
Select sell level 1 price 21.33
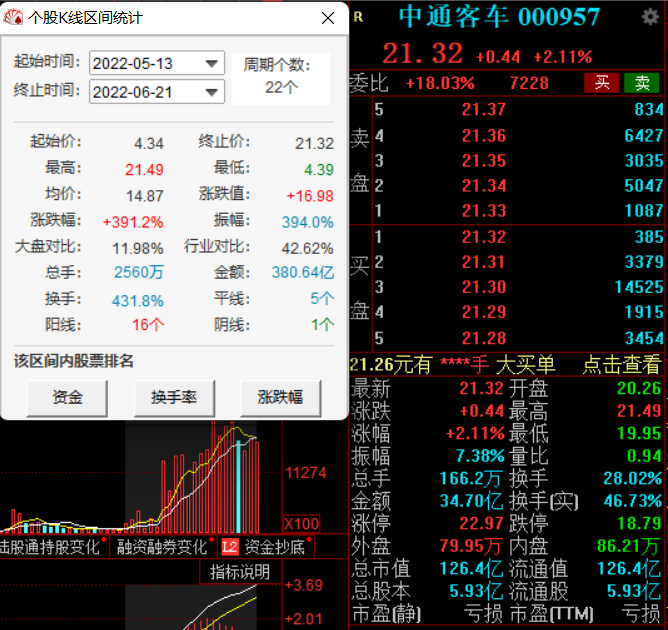pyautogui.click(x=484, y=211)
